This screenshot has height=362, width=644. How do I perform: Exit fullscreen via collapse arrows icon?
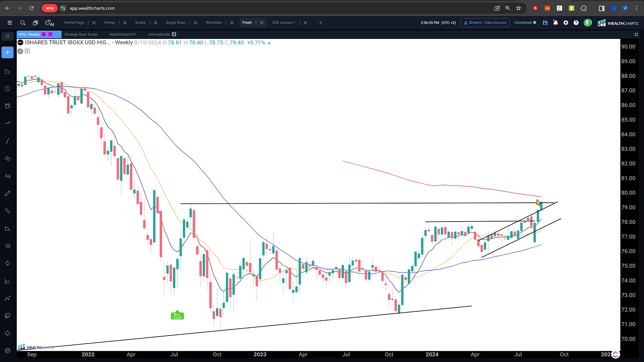[636, 34]
